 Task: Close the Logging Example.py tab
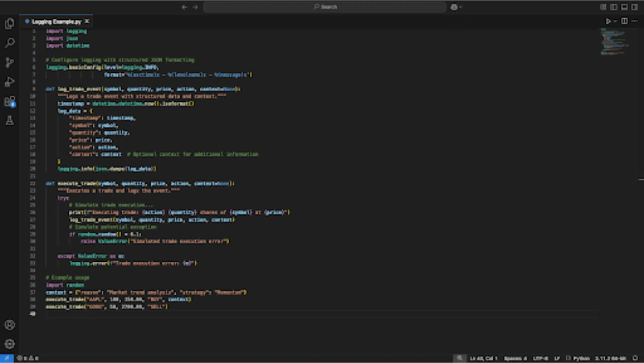[87, 21]
